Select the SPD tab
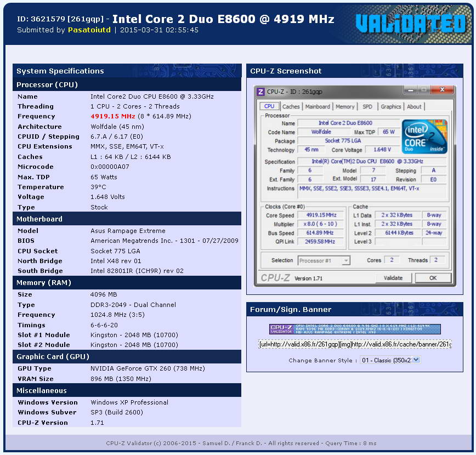Image resolution: width=476 pixels, height=455 pixels. point(367,106)
